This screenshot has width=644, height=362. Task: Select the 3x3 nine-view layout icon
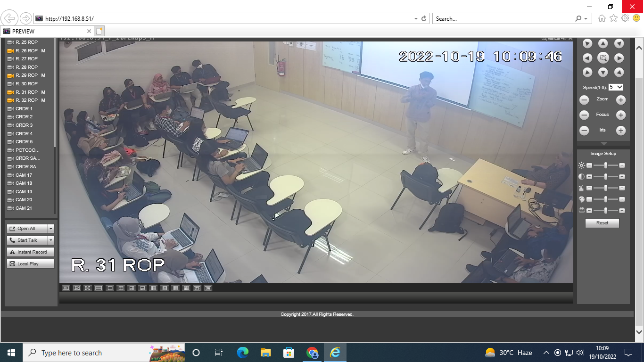pyautogui.click(x=154, y=288)
